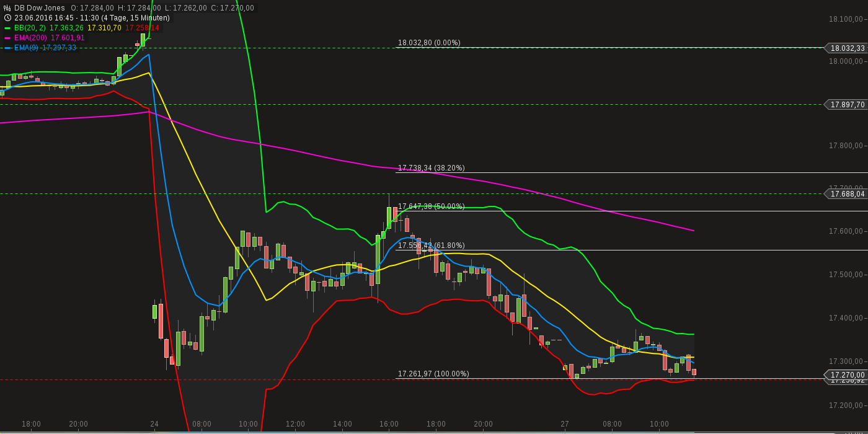This screenshot has height=434, width=868.
Task: Click the high value H: 17.284,00
Action: [x=140, y=8]
